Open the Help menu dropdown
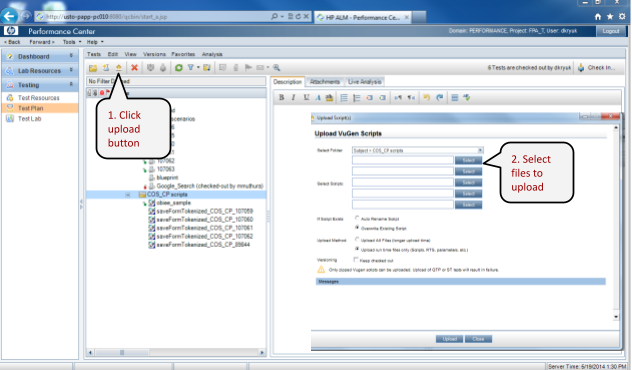The image size is (632, 370). pyautogui.click(x=95, y=42)
